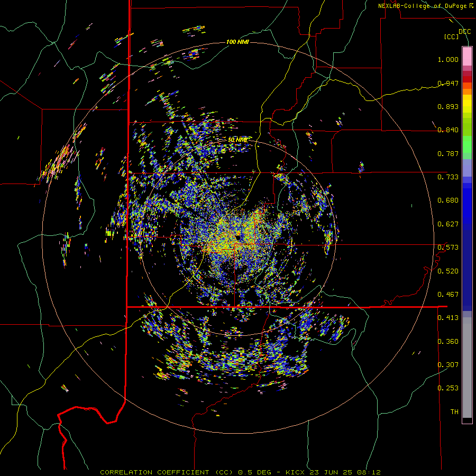Click the 0.680 legend value
Image resolution: width=476 pixels, height=476 pixels.
click(448, 200)
